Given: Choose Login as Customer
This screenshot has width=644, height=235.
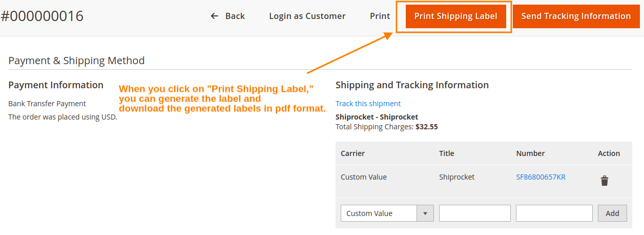Looking at the screenshot, I should [307, 16].
